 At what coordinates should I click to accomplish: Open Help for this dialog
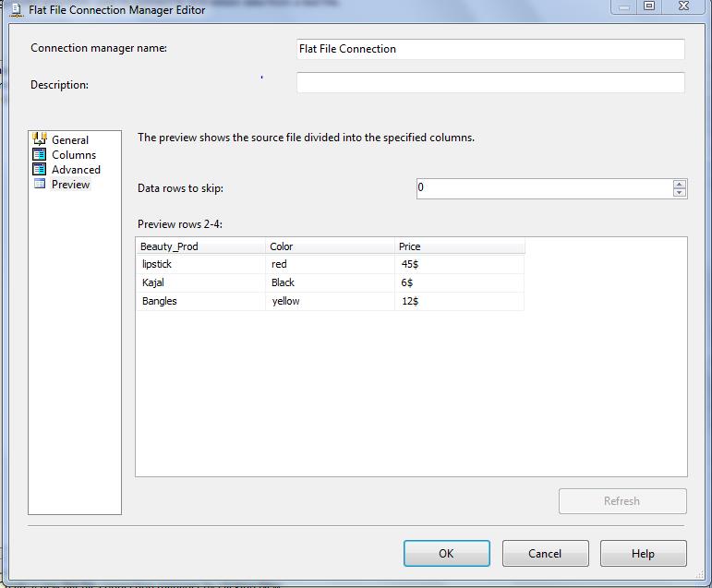click(643, 554)
